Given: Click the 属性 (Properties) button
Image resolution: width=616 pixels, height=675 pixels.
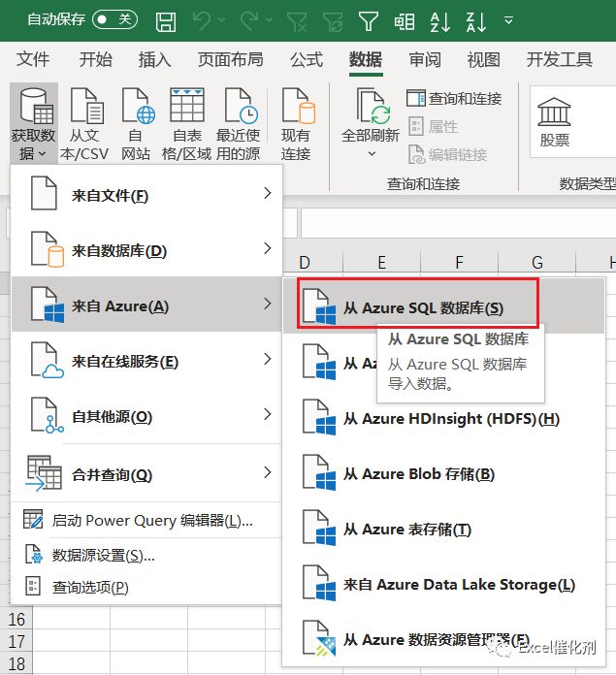Looking at the screenshot, I should [433, 126].
